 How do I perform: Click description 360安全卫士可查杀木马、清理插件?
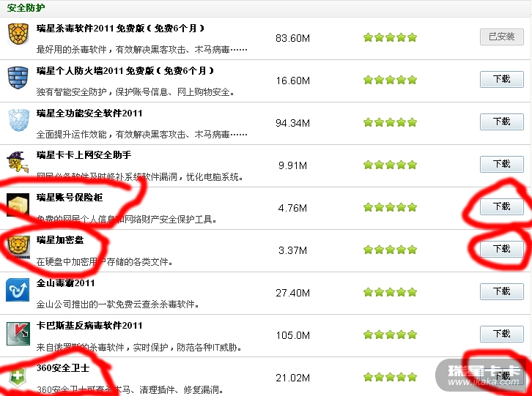pos(130,389)
